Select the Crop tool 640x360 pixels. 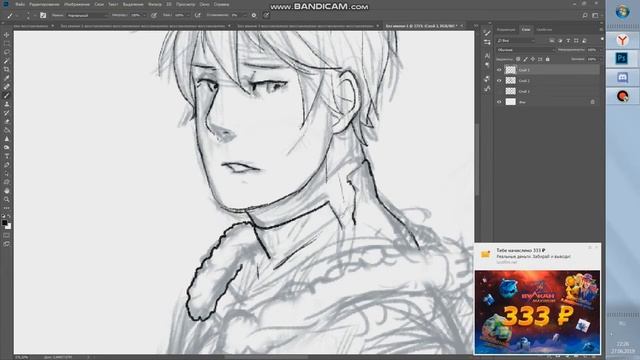[x=7, y=69]
